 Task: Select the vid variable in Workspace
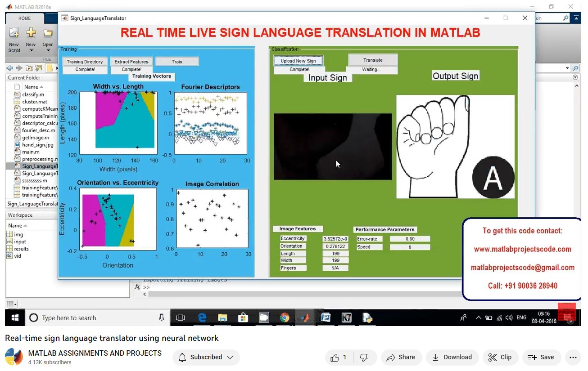click(18, 256)
